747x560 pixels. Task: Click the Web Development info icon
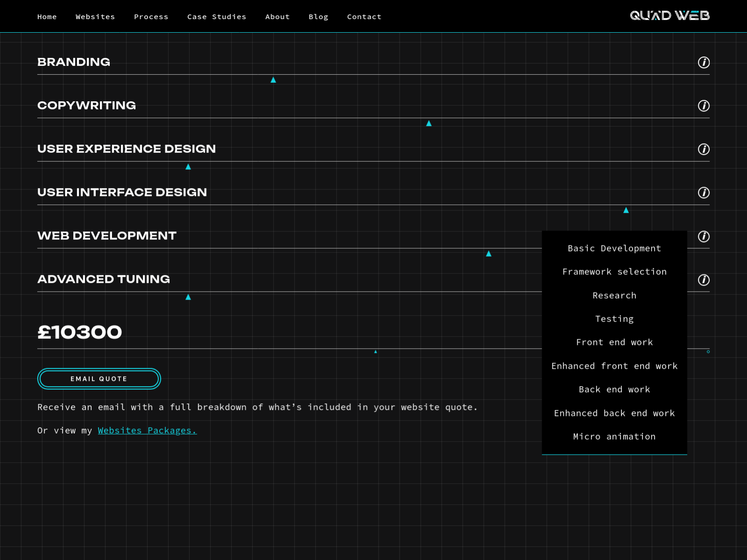click(704, 237)
